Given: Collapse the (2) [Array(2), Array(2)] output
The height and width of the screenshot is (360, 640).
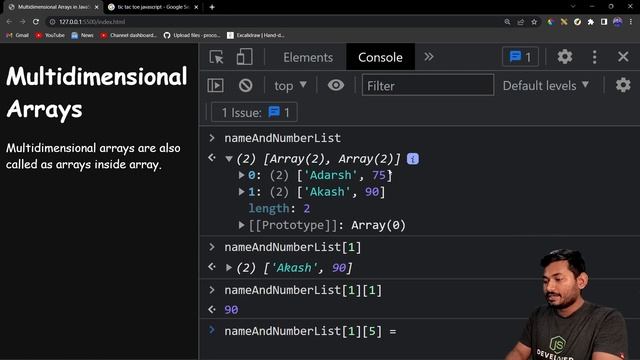Looking at the screenshot, I should (229, 159).
